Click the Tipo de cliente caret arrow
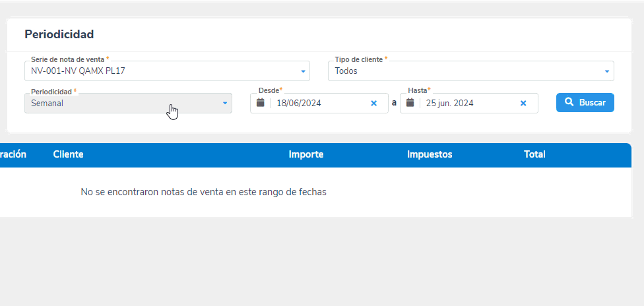 (x=607, y=71)
